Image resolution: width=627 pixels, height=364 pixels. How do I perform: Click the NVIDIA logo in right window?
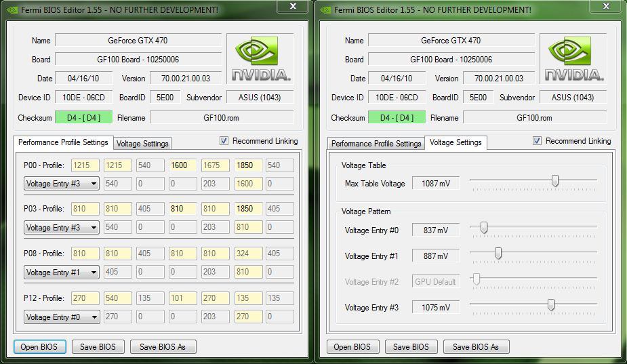573,58
